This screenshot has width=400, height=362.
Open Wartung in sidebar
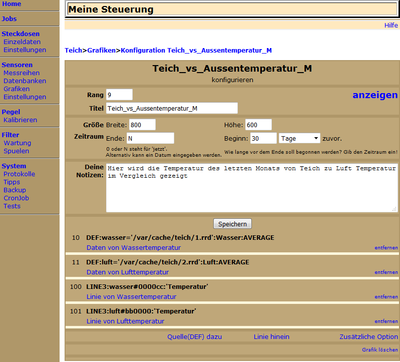[x=17, y=143]
